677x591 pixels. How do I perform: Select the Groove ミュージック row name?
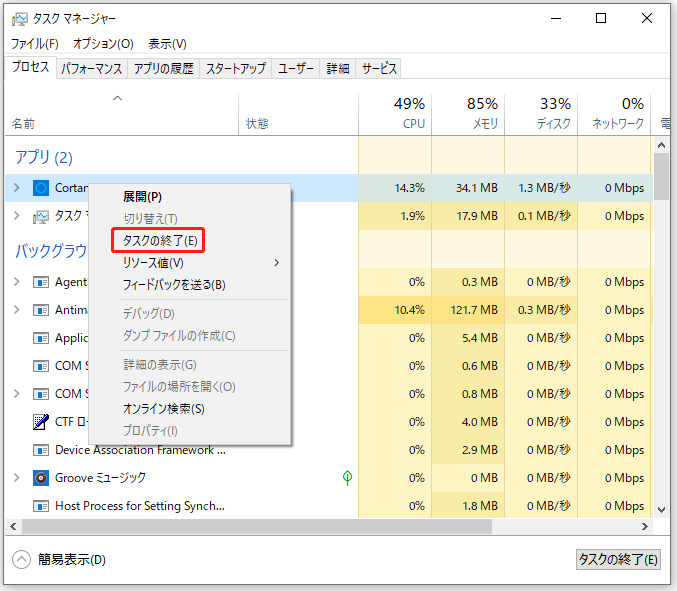(101, 478)
